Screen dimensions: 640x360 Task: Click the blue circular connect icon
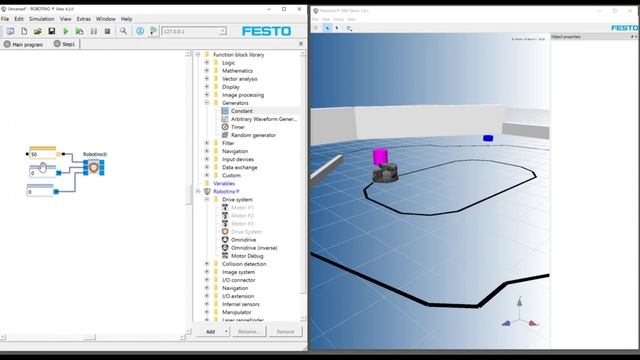click(140, 31)
